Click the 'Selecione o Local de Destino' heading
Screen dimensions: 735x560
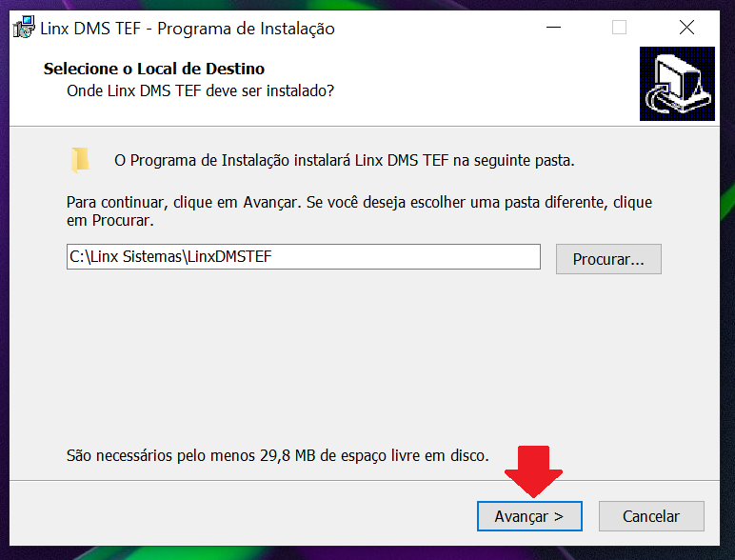pos(154,69)
